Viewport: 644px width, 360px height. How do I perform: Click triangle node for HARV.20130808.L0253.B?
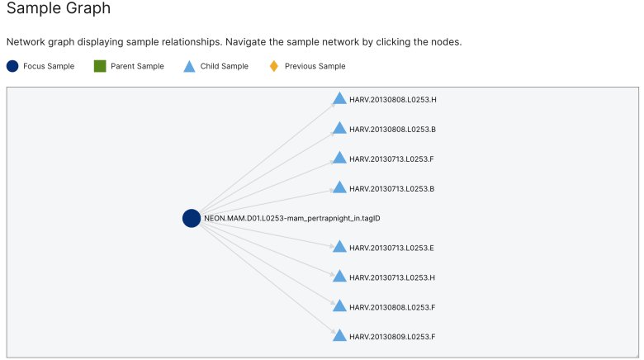[339, 128]
